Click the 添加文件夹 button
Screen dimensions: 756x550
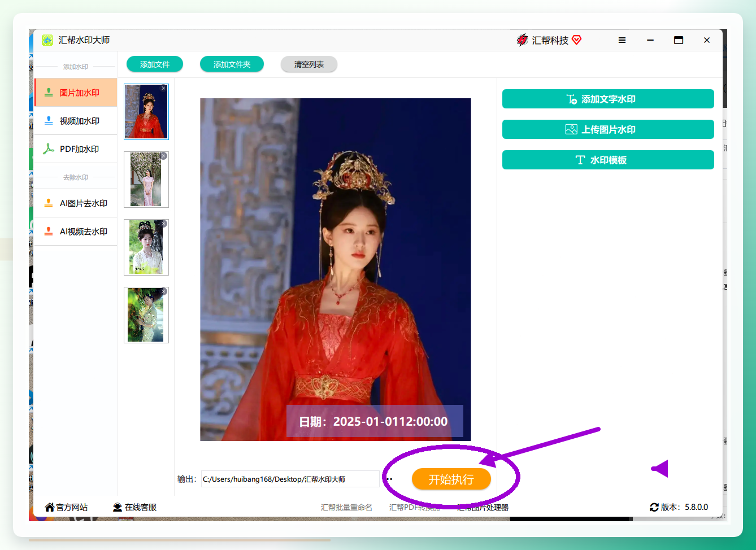coord(232,64)
